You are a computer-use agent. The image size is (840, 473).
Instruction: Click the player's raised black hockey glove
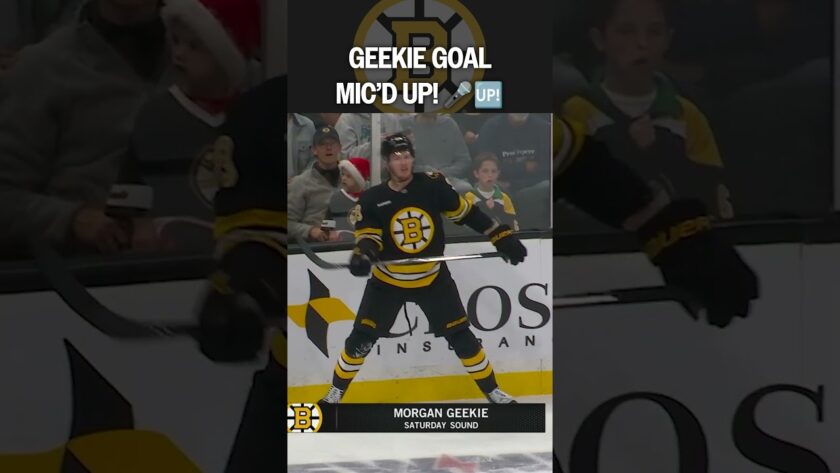[508, 245]
